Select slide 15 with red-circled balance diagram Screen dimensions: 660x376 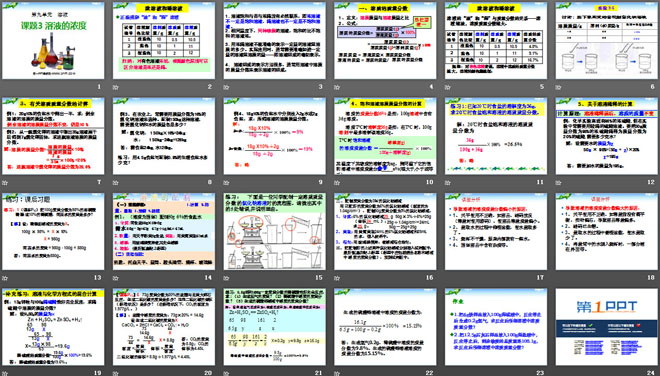[274, 232]
